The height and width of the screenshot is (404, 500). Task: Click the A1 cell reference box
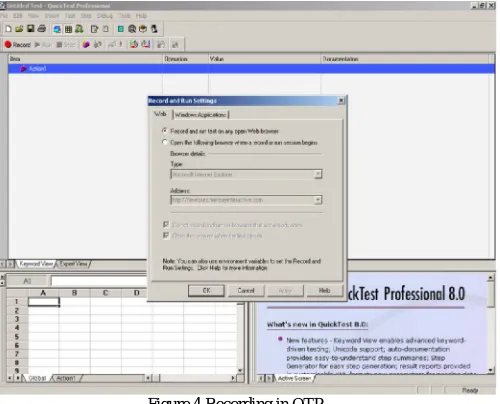[x=27, y=281]
